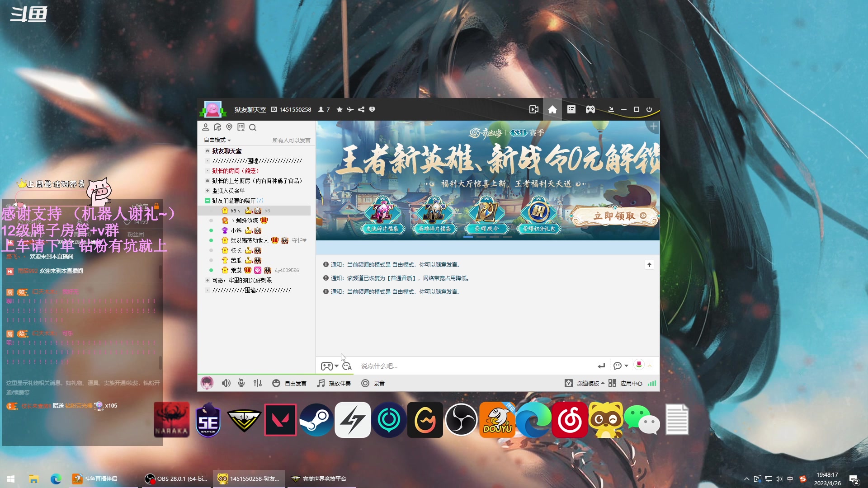This screenshot has width=868, height=488.
Task: Focus the 说点什么吧 chat input field
Action: [475, 366]
